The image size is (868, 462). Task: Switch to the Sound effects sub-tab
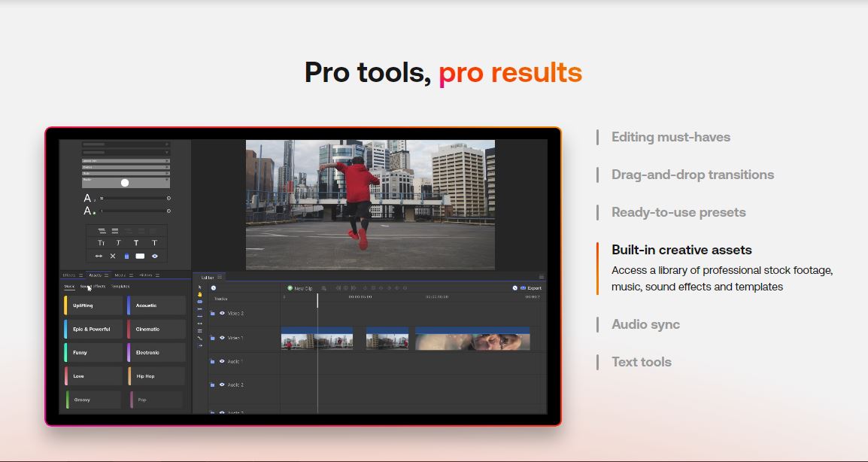click(x=93, y=287)
